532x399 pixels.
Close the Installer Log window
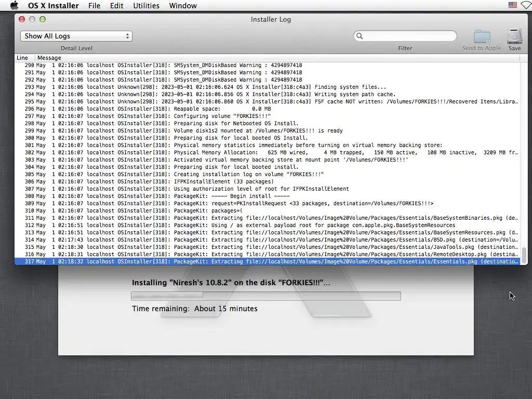click(x=22, y=19)
